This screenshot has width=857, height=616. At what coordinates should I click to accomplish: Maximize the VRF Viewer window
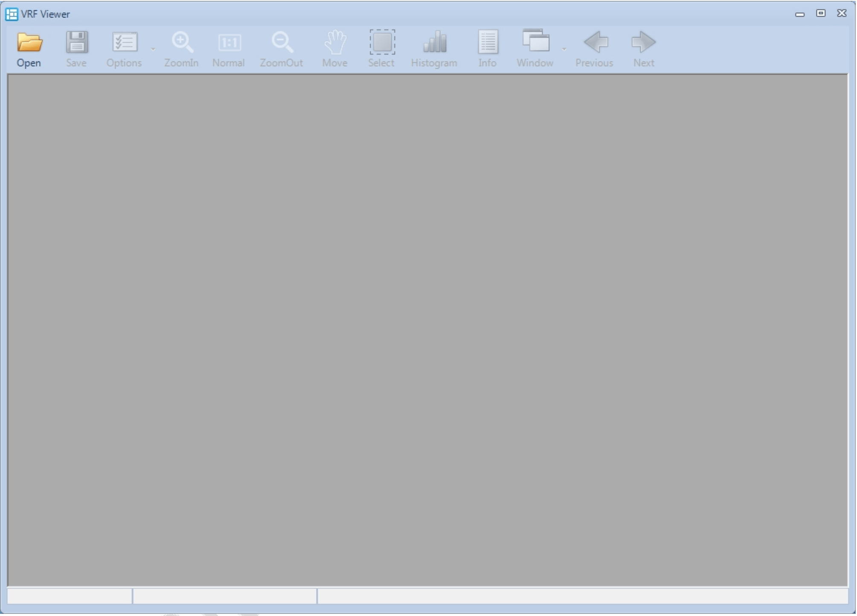tap(820, 14)
